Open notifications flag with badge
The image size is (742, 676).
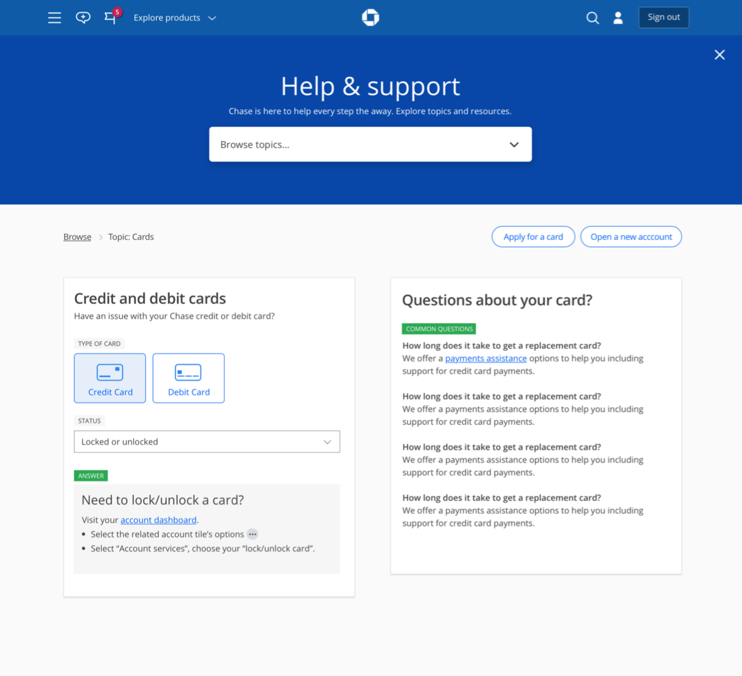pos(111,17)
